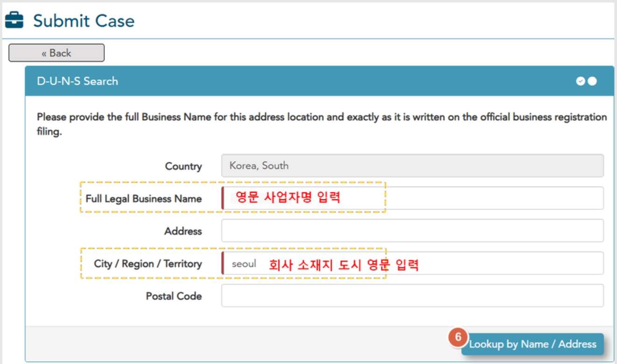This screenshot has width=617, height=364.
Task: Click the instruction text about full Business Name
Action: (322, 124)
